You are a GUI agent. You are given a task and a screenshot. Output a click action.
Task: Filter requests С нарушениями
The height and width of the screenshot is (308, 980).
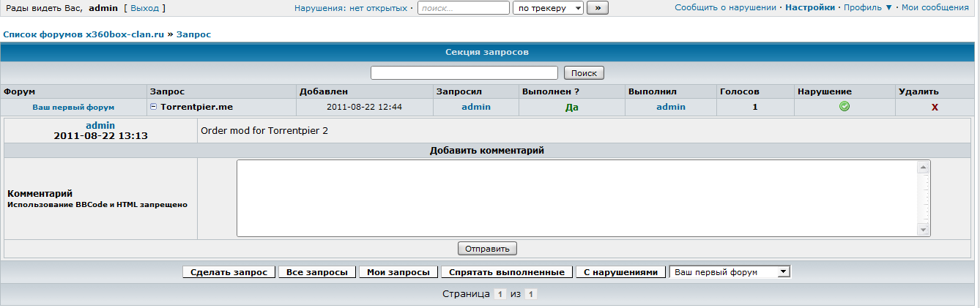click(621, 272)
